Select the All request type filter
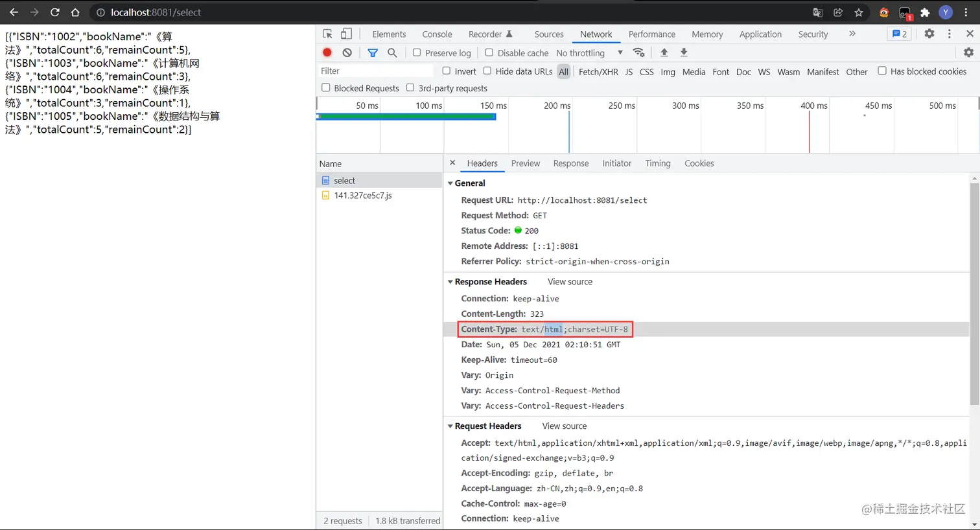This screenshot has width=980, height=530. coord(564,72)
